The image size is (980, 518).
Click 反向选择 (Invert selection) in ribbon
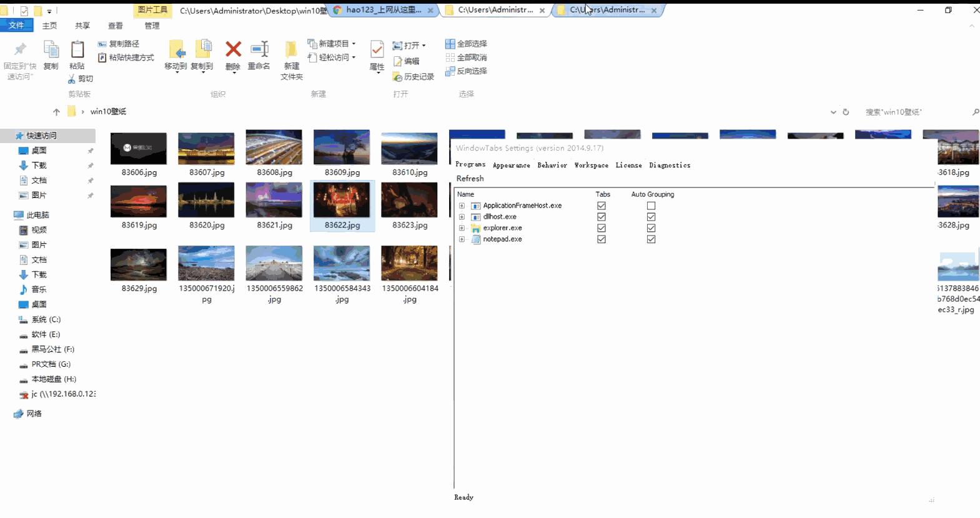coord(466,71)
